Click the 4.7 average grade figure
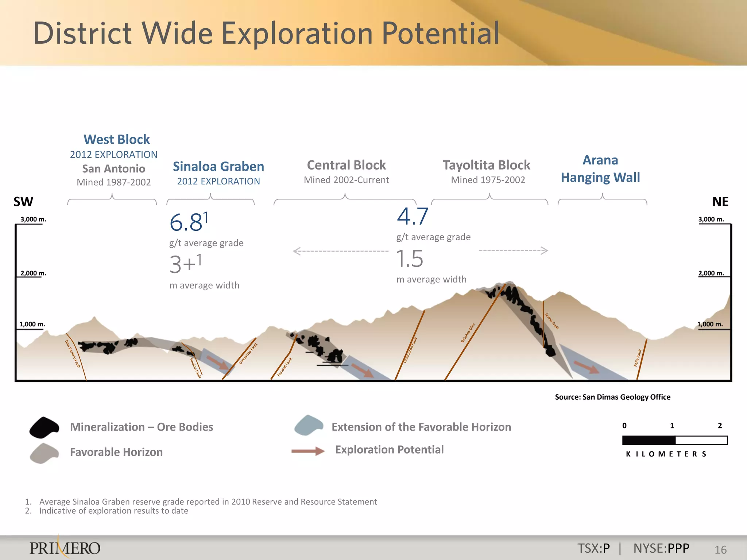This screenshot has width=747, height=560. coord(413,217)
